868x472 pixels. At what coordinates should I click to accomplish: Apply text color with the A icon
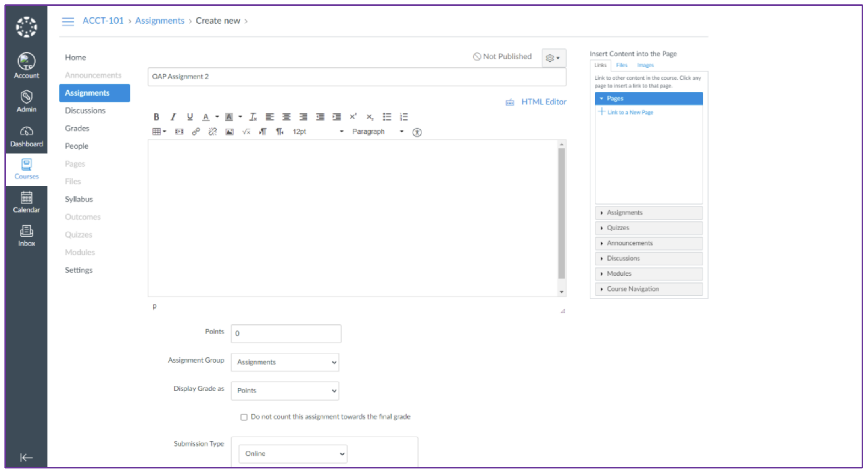point(205,117)
